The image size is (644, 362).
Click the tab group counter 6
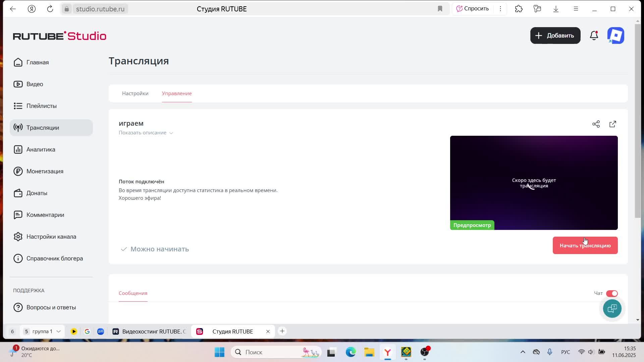[x=12, y=331]
